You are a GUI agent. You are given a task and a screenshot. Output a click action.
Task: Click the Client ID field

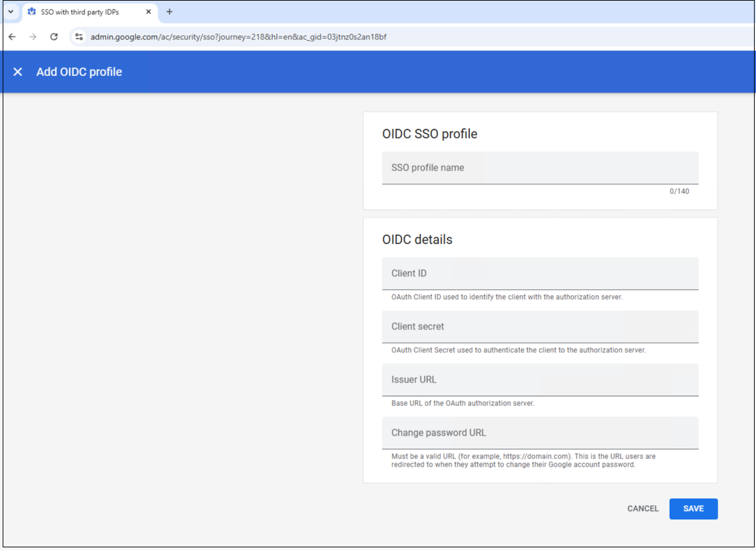pyautogui.click(x=540, y=274)
